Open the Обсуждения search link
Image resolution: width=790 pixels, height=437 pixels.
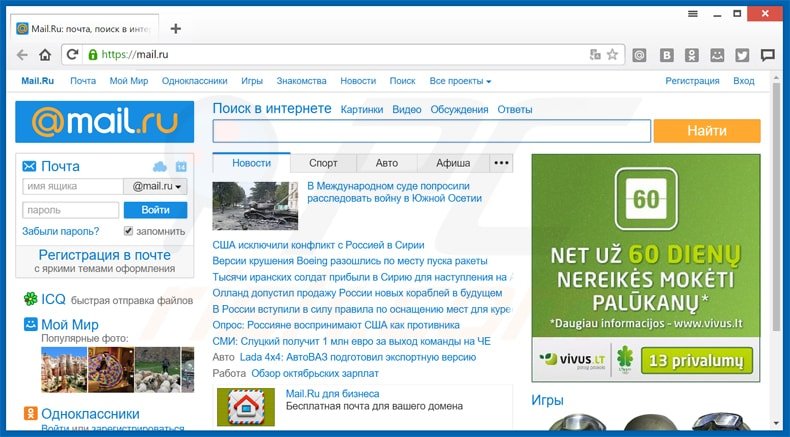pos(459,109)
